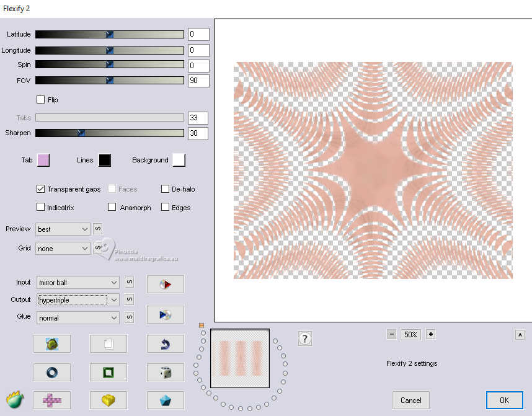The width and height of the screenshot is (532, 416).
Task: Click the Sharpen value field showing 30
Action: click(198, 133)
